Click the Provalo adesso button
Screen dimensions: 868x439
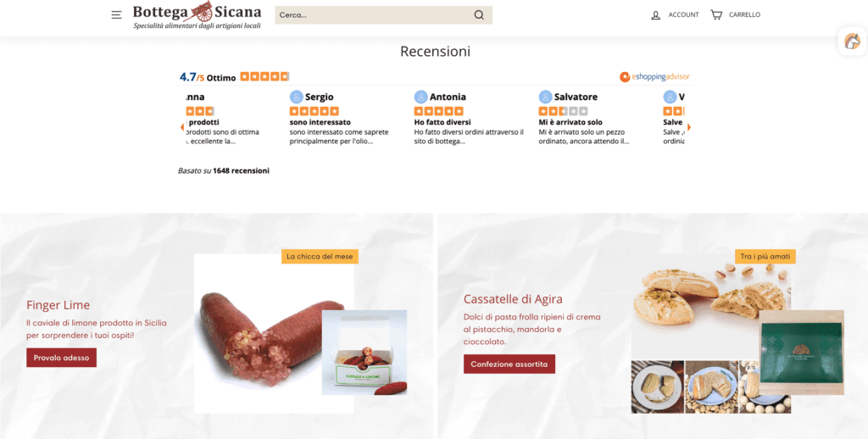point(61,358)
